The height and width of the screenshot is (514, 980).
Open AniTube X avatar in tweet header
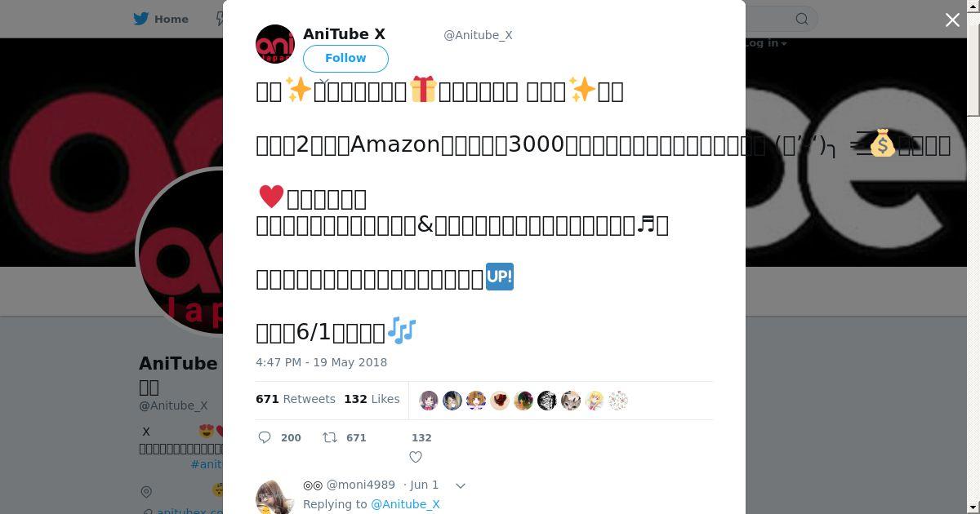click(x=275, y=44)
